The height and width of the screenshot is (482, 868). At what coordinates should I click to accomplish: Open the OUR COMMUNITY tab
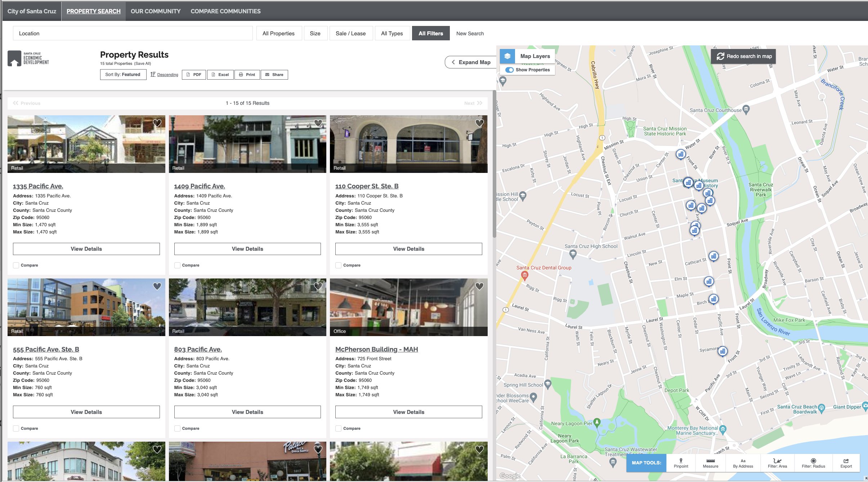[x=156, y=11]
